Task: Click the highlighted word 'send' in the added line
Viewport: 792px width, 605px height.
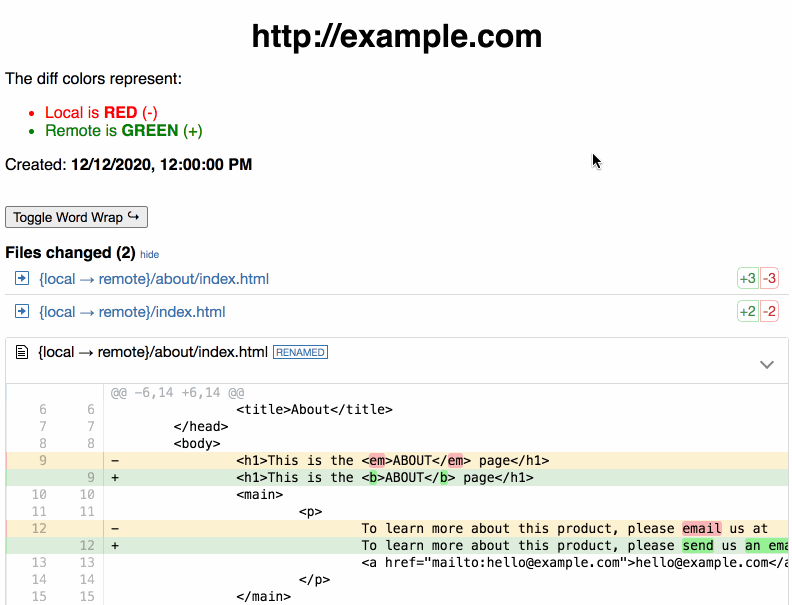Action: (698, 545)
